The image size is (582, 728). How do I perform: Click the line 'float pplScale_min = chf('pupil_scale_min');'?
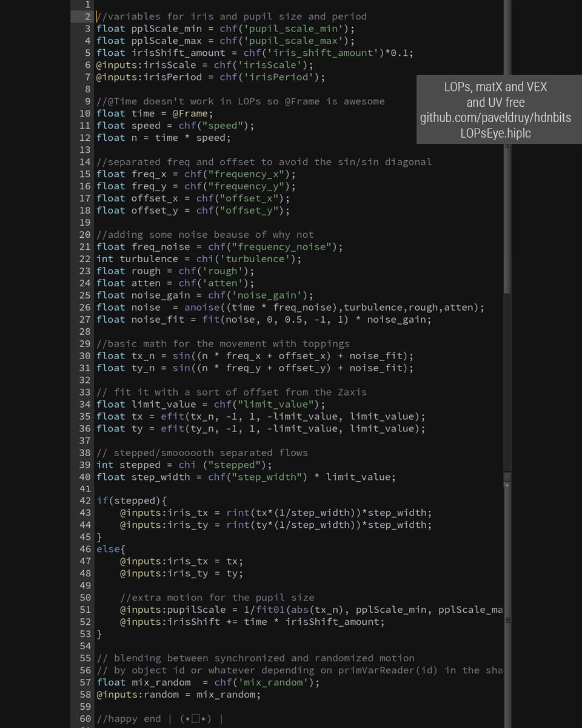pyautogui.click(x=226, y=29)
